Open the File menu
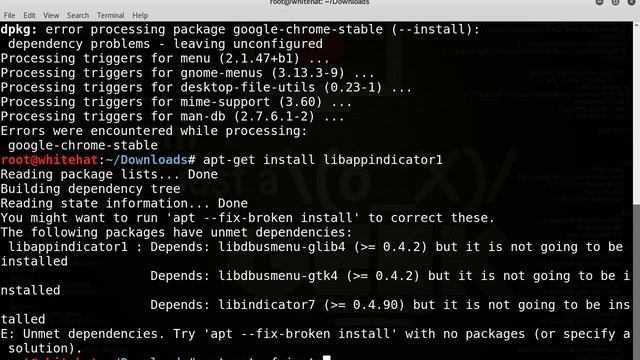 [9, 16]
